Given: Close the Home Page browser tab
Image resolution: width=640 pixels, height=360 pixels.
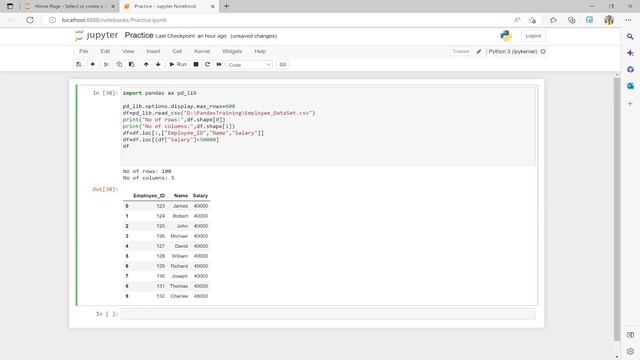Looking at the screenshot, I should (113, 7).
